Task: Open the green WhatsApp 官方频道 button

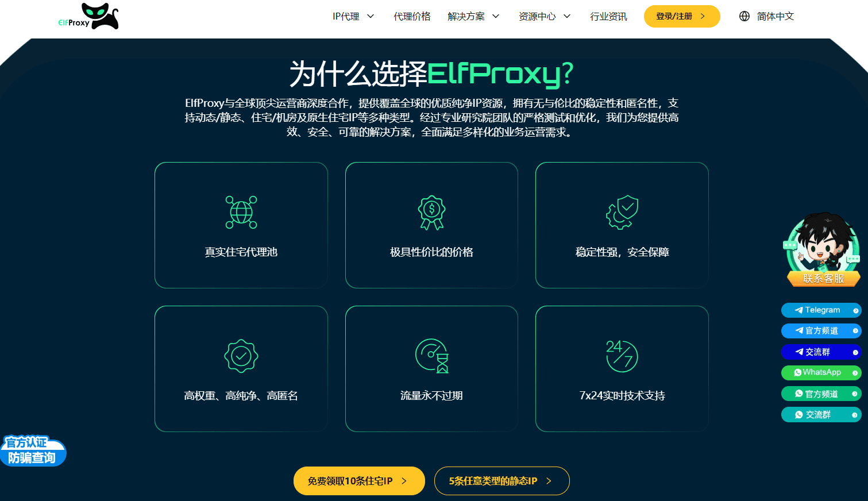Action: pos(821,394)
